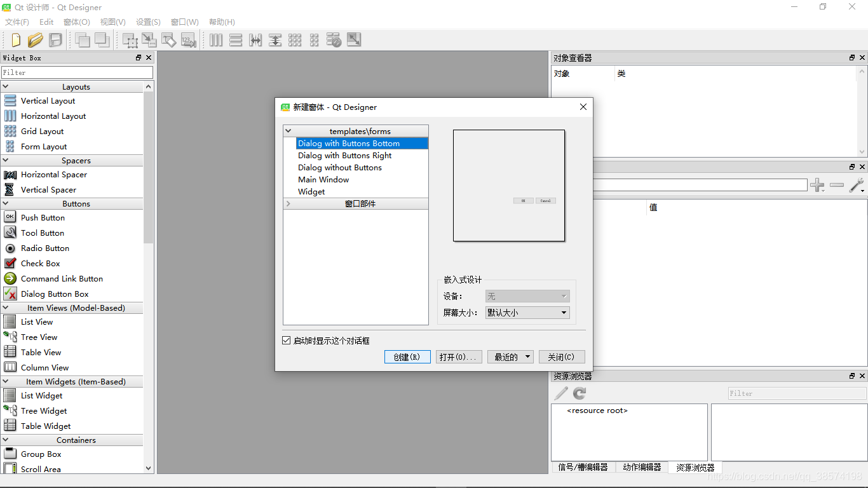Click the Open Form folder icon
Screen dimensions: 868x488
[x=36, y=40]
